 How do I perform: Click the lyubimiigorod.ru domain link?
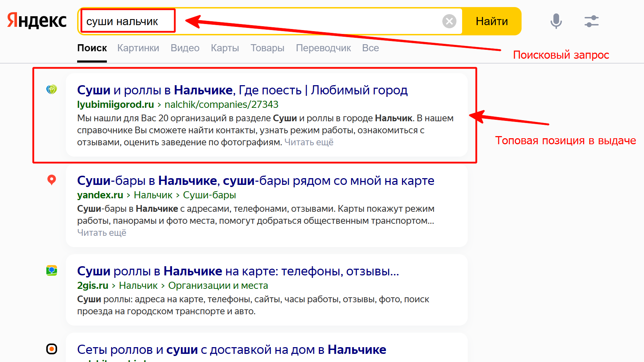coord(115,105)
